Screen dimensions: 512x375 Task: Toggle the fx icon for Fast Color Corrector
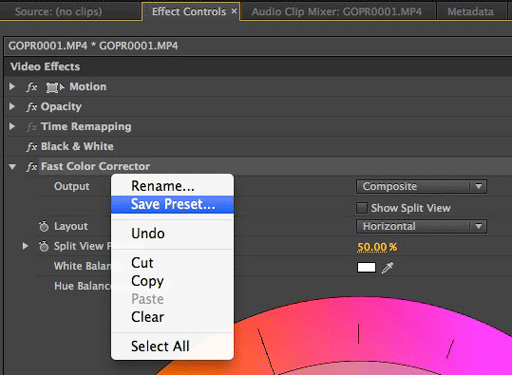32,167
